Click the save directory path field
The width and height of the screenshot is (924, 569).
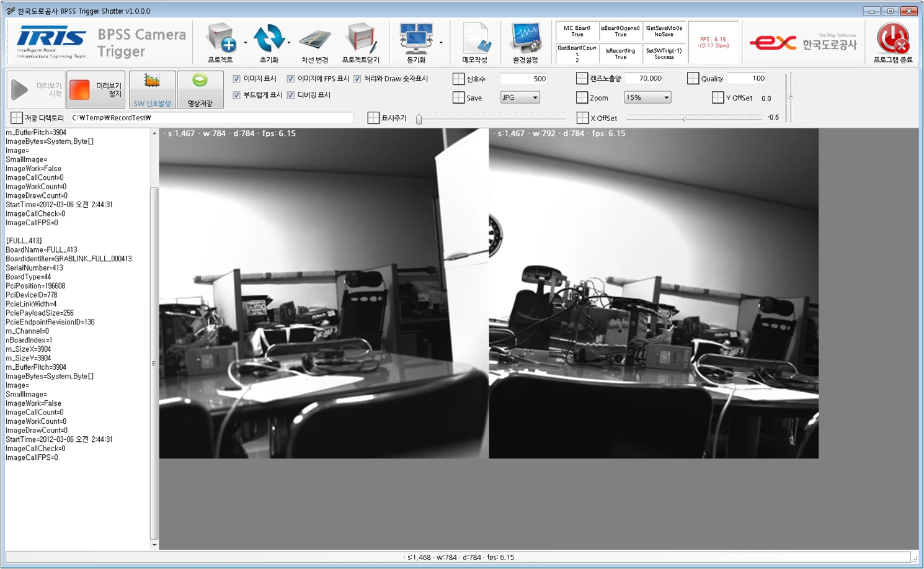[x=211, y=117]
